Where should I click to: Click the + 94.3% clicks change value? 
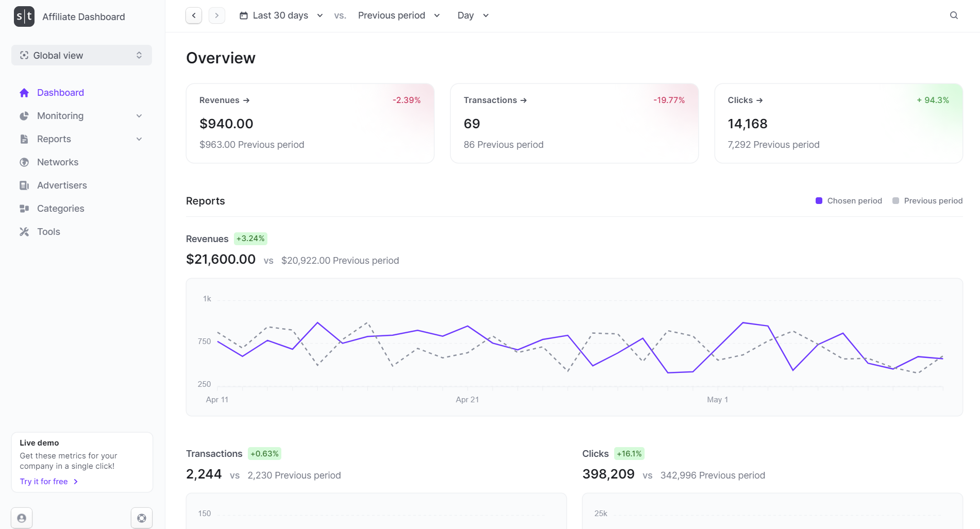coord(933,100)
